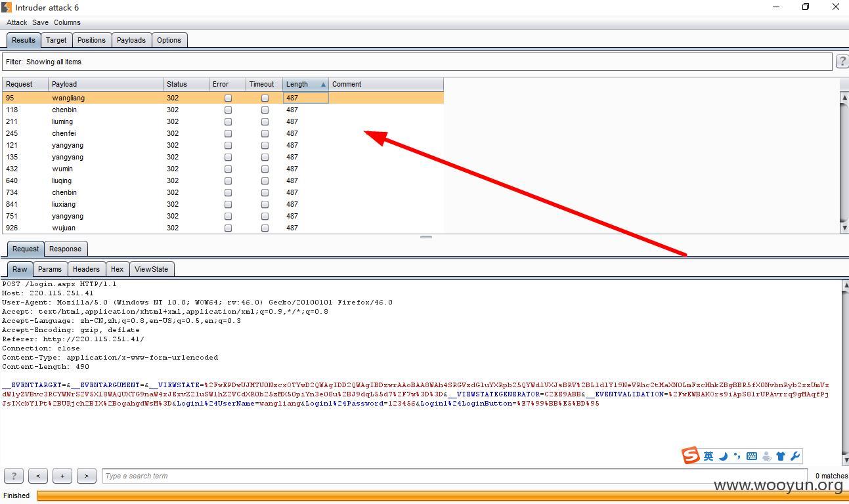Tick Error checkbox for request 926
This screenshot has width=849, height=504.
coord(228,228)
